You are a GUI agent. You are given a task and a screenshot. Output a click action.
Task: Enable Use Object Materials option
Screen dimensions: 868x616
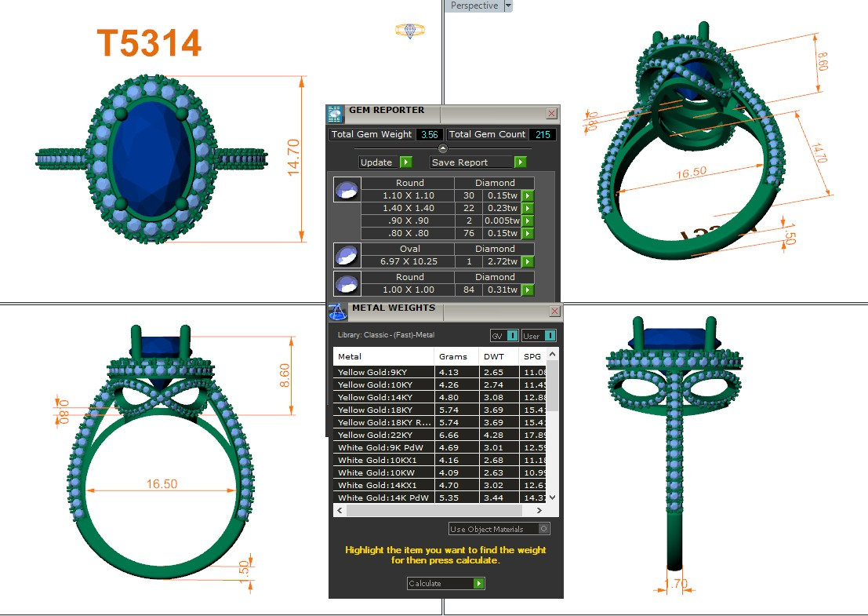[544, 529]
